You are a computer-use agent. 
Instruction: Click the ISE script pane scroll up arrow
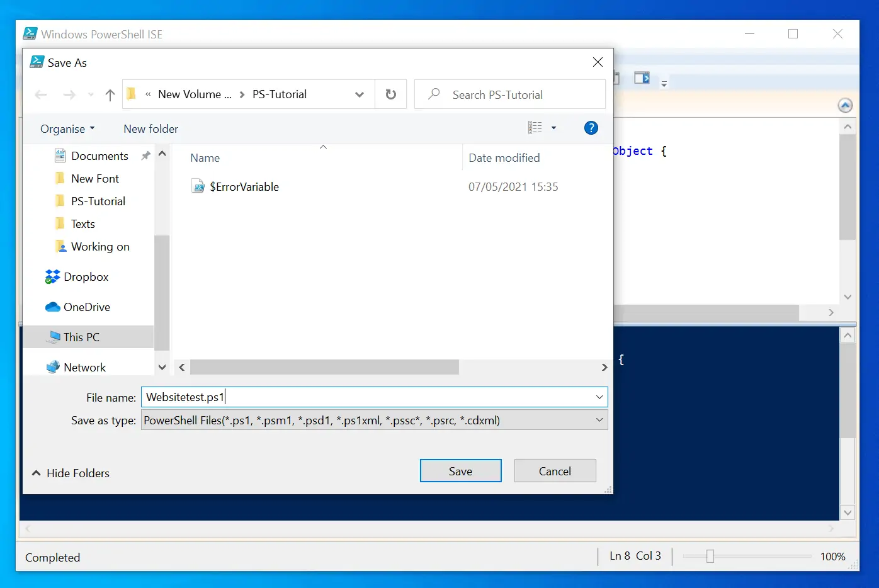848,127
